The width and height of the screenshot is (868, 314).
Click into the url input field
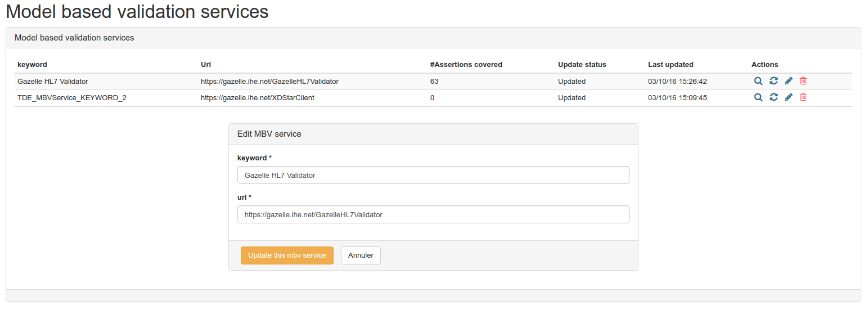click(433, 214)
